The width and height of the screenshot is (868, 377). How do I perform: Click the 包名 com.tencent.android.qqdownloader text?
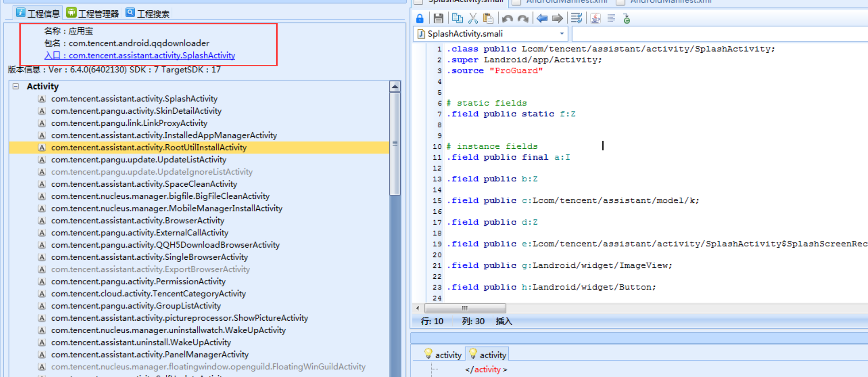coord(127,43)
